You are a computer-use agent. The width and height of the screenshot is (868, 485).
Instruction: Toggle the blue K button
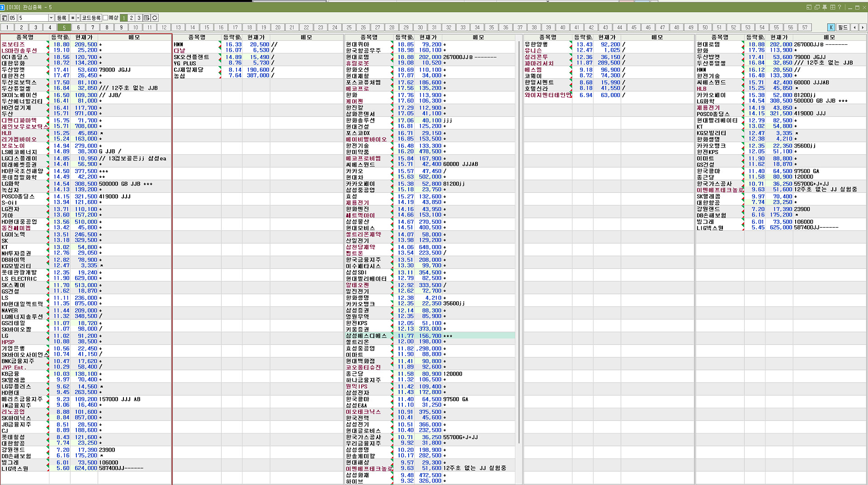point(831,28)
